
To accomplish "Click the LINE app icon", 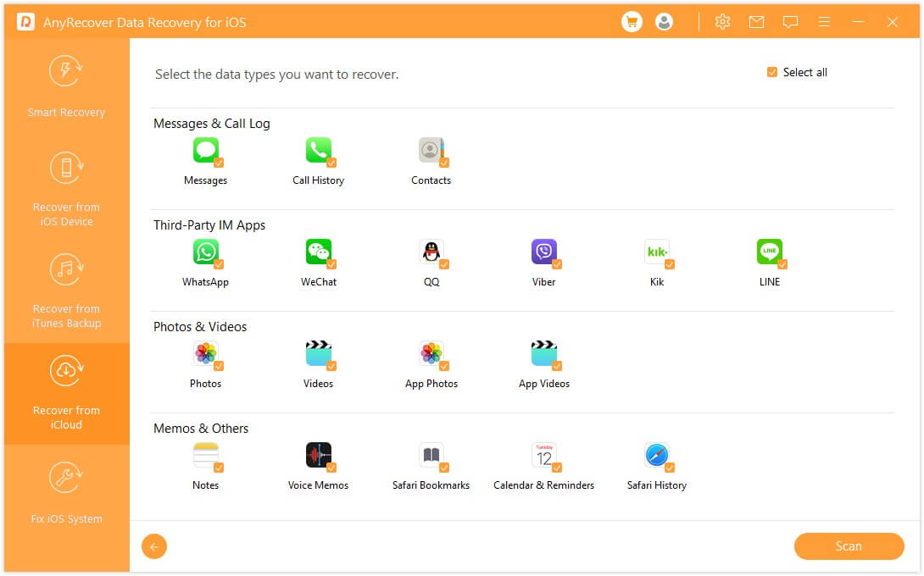I will pyautogui.click(x=770, y=252).
